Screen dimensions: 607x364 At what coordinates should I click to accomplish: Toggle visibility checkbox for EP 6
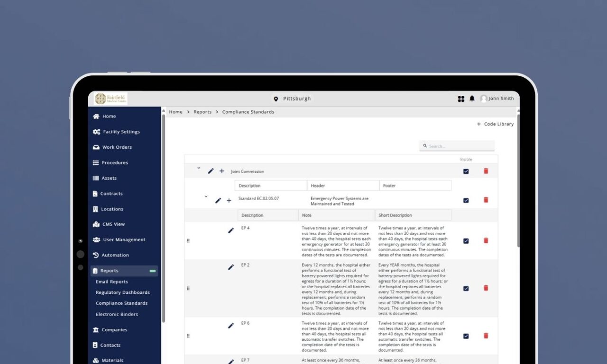point(466,336)
